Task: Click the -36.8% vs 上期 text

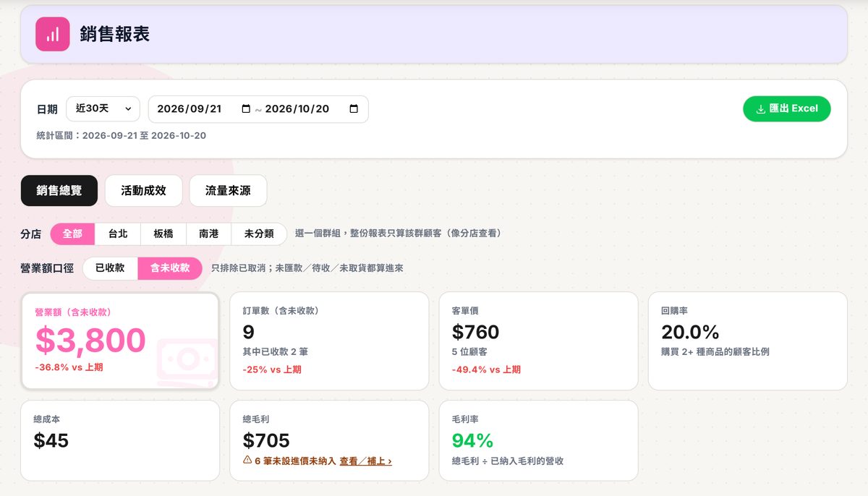Action: click(x=69, y=367)
